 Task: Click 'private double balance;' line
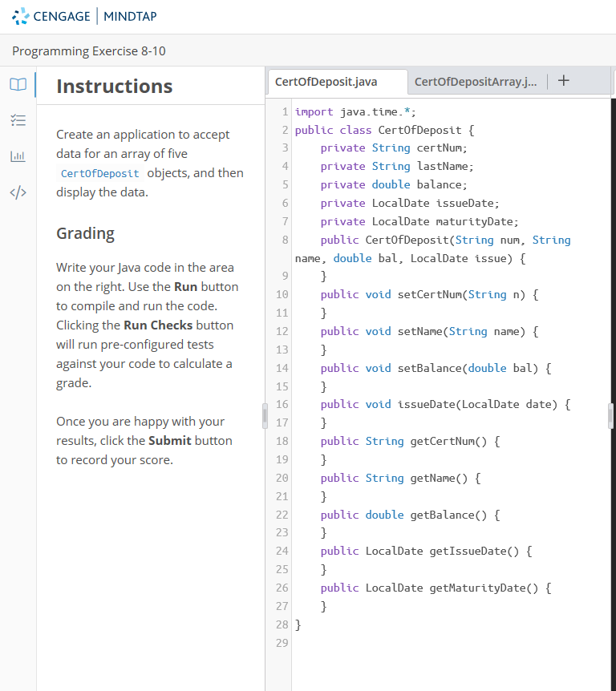394,184
